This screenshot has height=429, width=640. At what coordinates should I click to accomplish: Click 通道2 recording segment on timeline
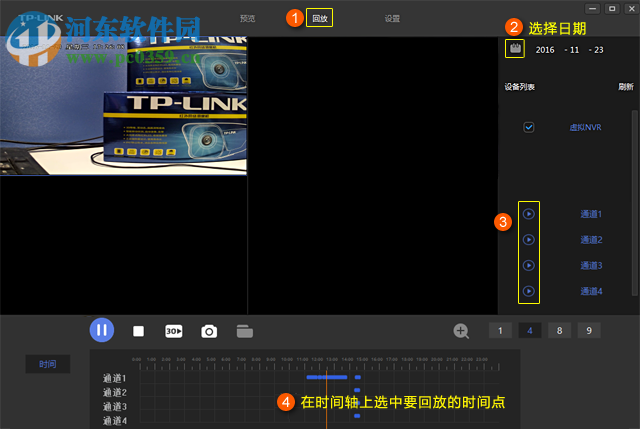coord(357,390)
